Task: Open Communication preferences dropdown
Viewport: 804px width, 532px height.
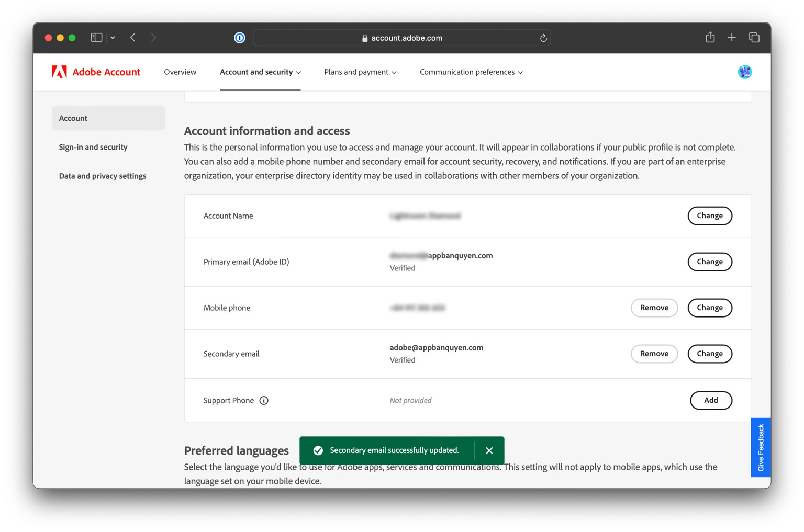Action: point(471,72)
